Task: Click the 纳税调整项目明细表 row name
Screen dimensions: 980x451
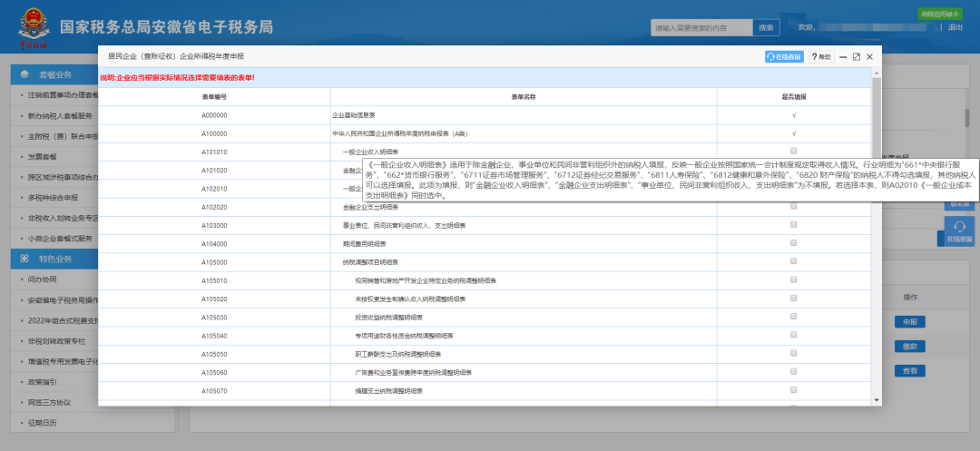Action: [370, 262]
